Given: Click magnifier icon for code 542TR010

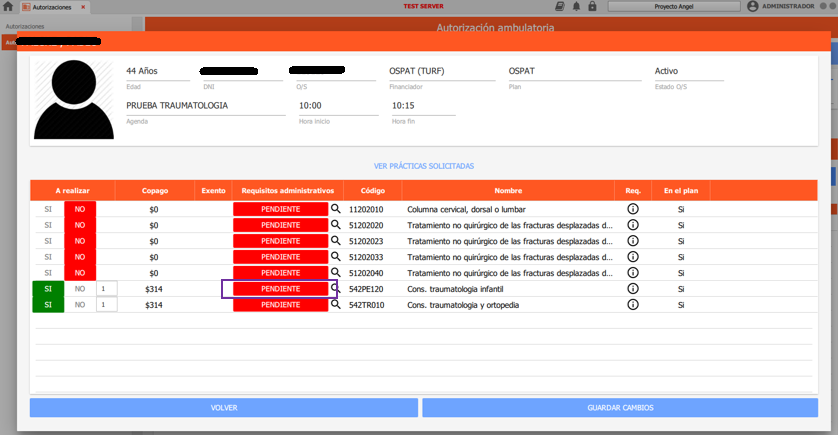Looking at the screenshot, I should 336,304.
